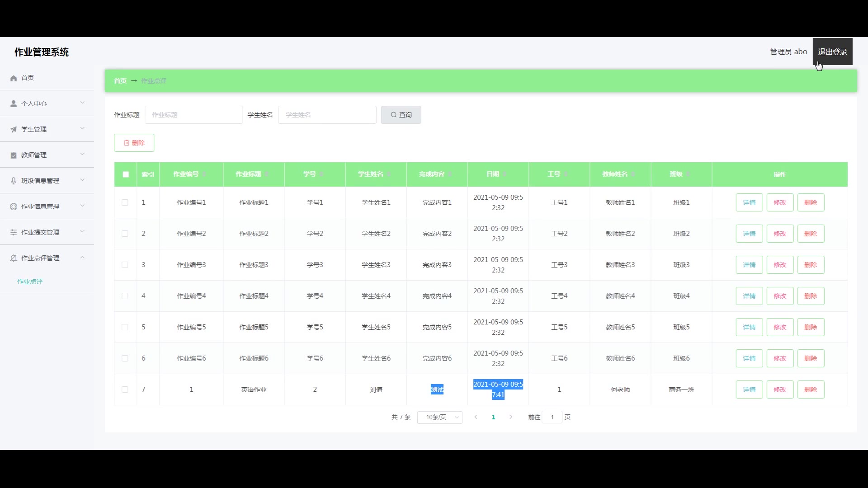
Task: Click the paper plane icon for 学生管理
Action: click(x=14, y=129)
